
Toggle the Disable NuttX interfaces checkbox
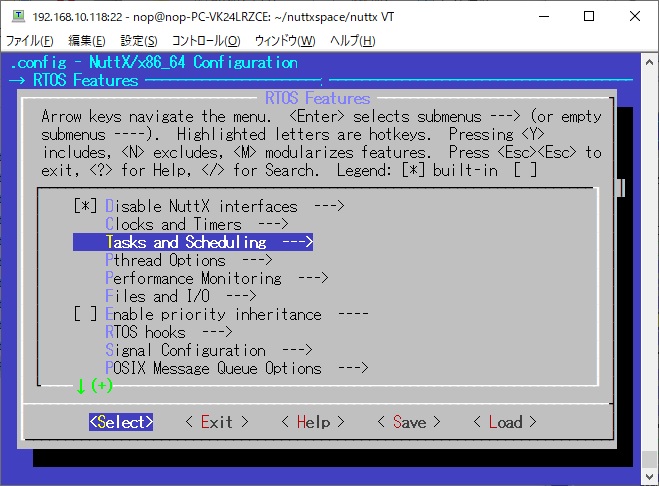coord(85,206)
